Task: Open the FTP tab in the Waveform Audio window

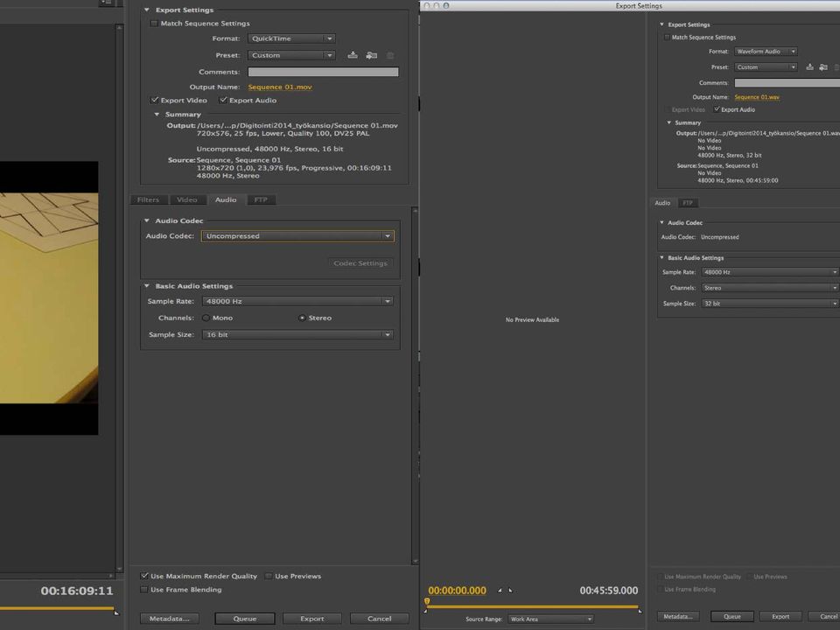Action: tap(688, 203)
